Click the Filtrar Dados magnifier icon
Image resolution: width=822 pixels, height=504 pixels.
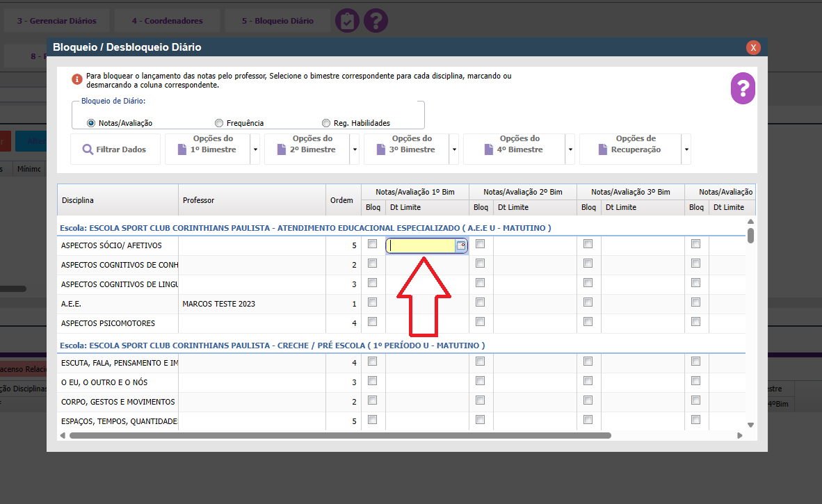point(88,149)
